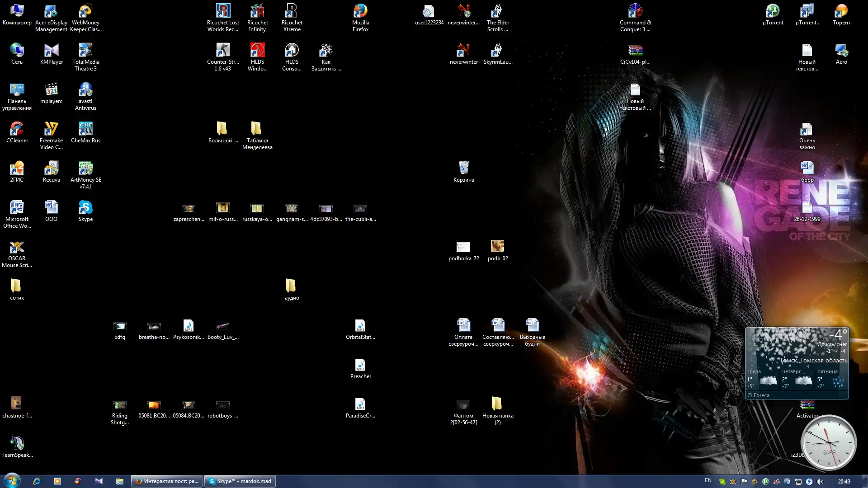This screenshot has height=488, width=868.
Task: Open pinned Internet Explorer on taskbar
Action: [37, 481]
